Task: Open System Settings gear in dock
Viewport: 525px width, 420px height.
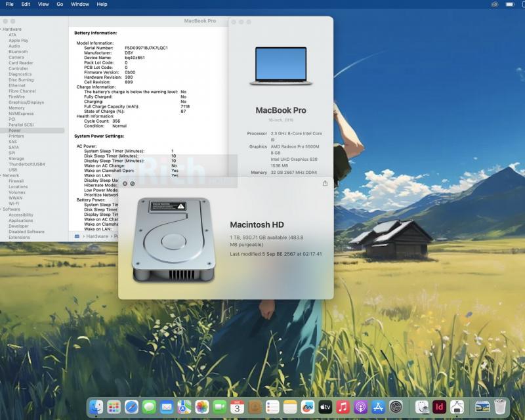Action: click(x=396, y=407)
